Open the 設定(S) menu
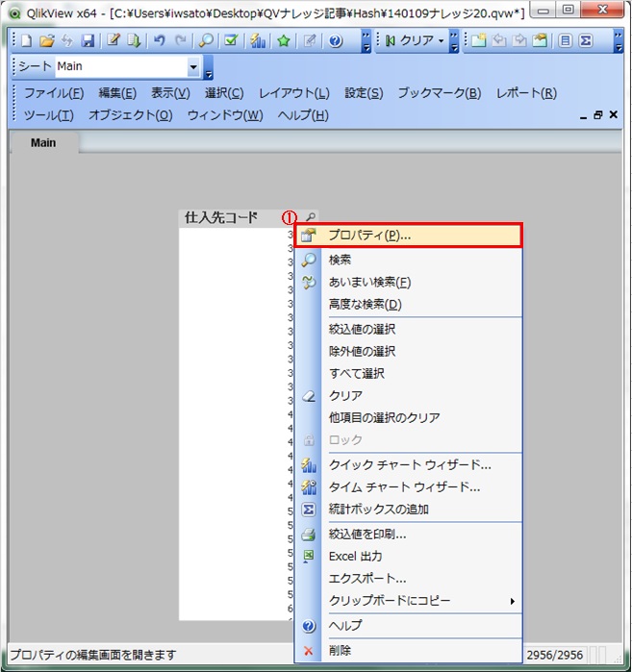Image resolution: width=632 pixels, height=672 pixels. point(364,93)
